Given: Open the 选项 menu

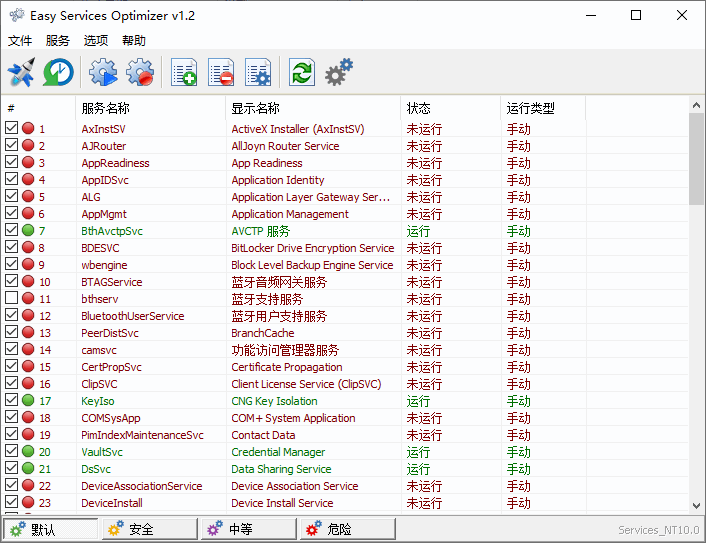Looking at the screenshot, I should point(95,41).
